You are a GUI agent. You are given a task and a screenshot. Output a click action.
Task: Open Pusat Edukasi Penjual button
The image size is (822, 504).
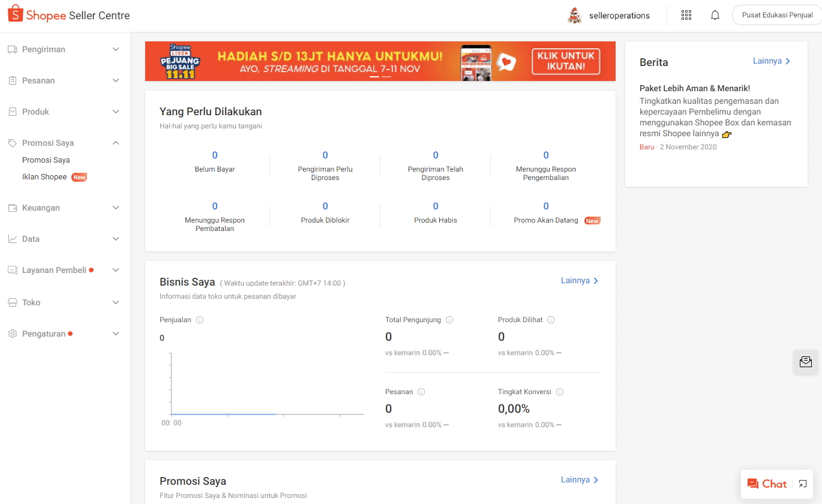(x=776, y=15)
